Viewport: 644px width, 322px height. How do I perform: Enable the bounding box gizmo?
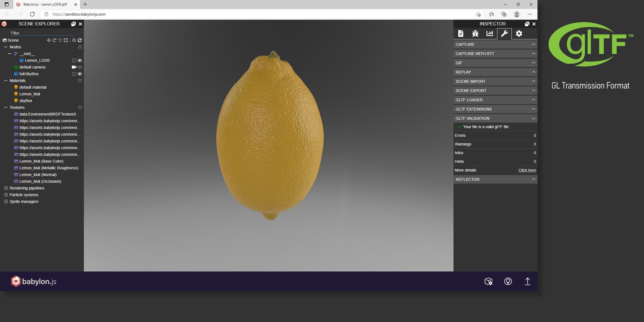pyautogui.click(x=66, y=40)
